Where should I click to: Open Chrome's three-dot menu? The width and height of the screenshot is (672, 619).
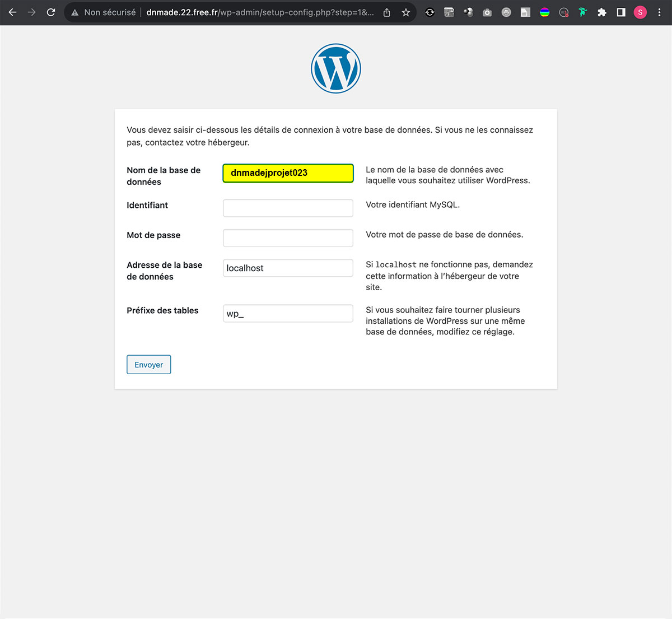(659, 12)
